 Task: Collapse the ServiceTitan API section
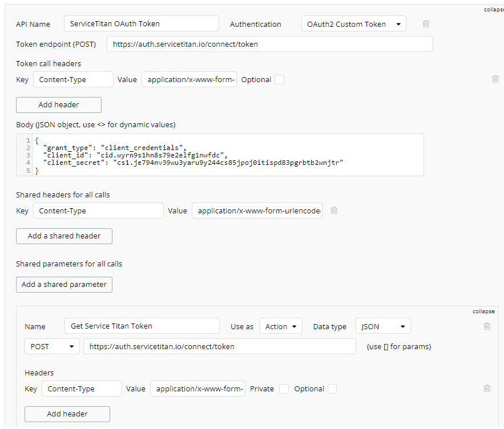click(494, 10)
